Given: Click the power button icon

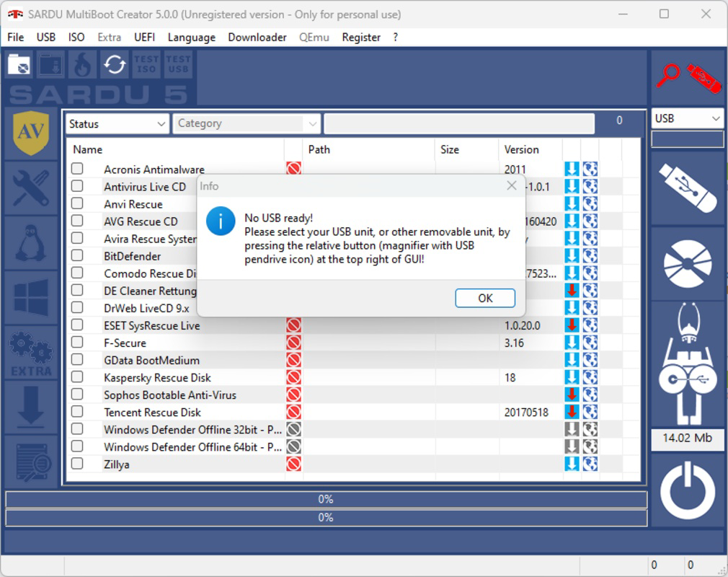Looking at the screenshot, I should 687,490.
